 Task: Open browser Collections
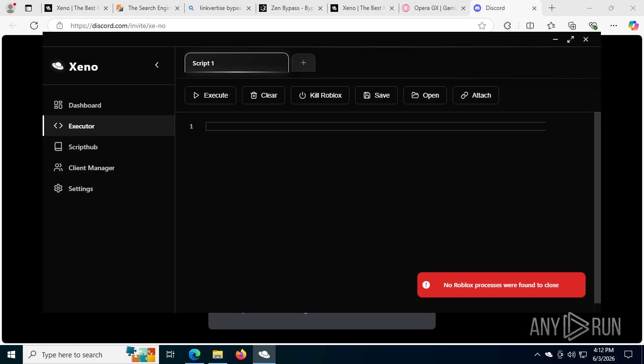pyautogui.click(x=572, y=26)
